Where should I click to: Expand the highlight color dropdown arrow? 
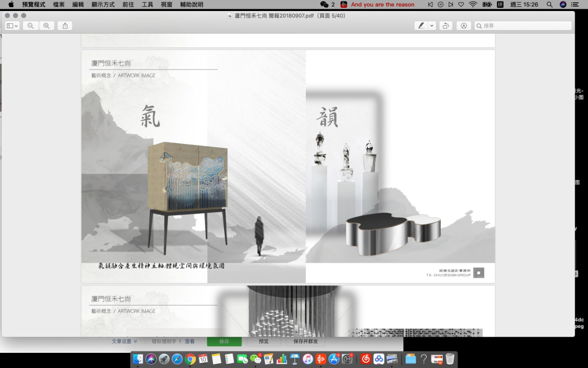(x=432, y=26)
